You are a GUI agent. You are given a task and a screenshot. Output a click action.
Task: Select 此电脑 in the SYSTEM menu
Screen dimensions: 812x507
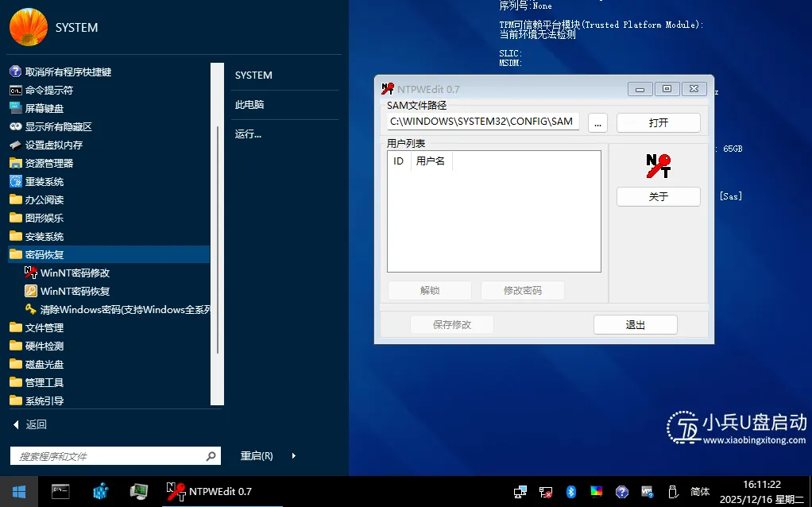pos(249,104)
